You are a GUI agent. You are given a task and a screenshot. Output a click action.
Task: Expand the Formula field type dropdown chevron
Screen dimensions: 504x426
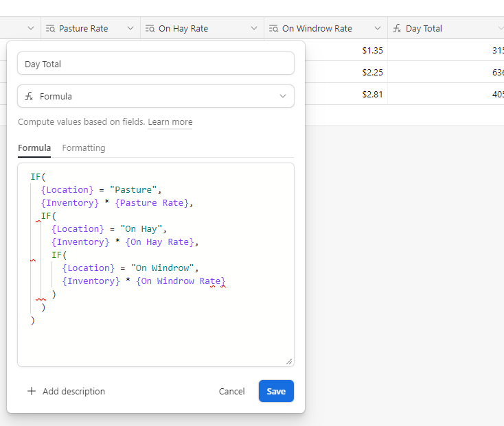pos(283,96)
